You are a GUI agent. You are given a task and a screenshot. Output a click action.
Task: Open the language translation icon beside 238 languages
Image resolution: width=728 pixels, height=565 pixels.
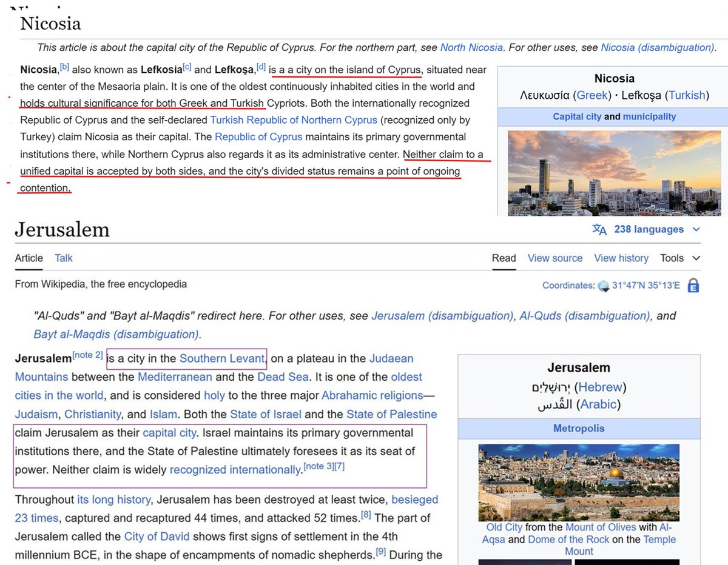pyautogui.click(x=599, y=230)
